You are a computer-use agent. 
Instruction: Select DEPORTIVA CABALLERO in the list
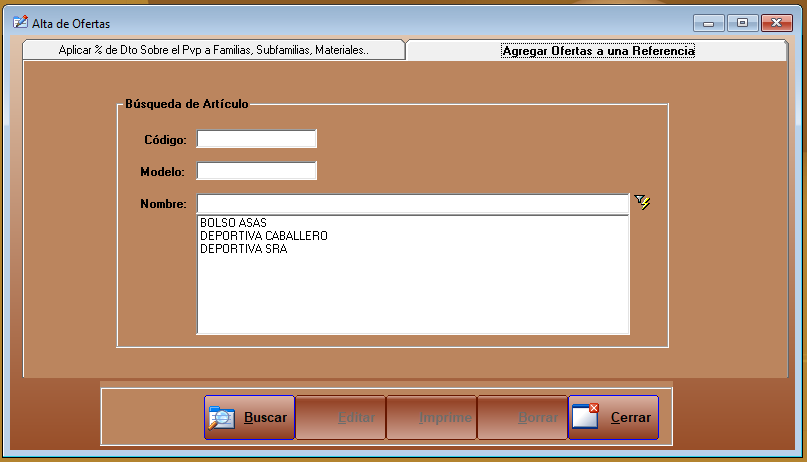pos(413,236)
